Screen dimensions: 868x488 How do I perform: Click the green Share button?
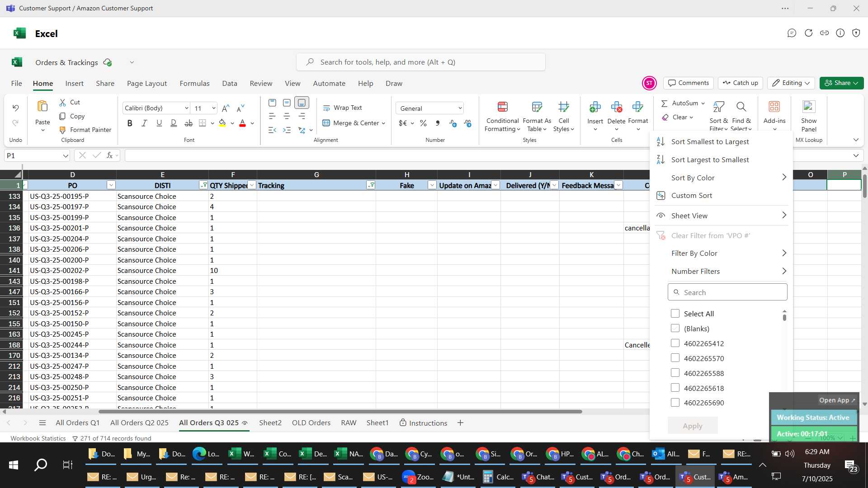coord(841,83)
